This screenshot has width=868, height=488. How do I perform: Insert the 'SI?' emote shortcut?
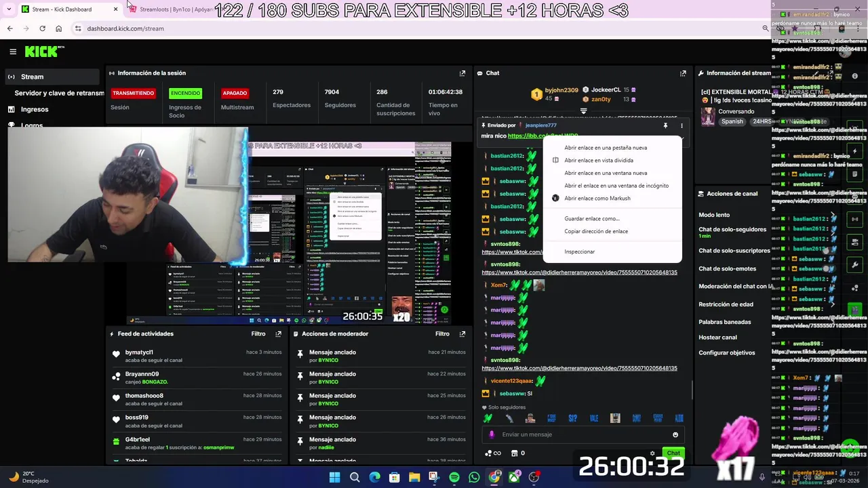tap(573, 418)
